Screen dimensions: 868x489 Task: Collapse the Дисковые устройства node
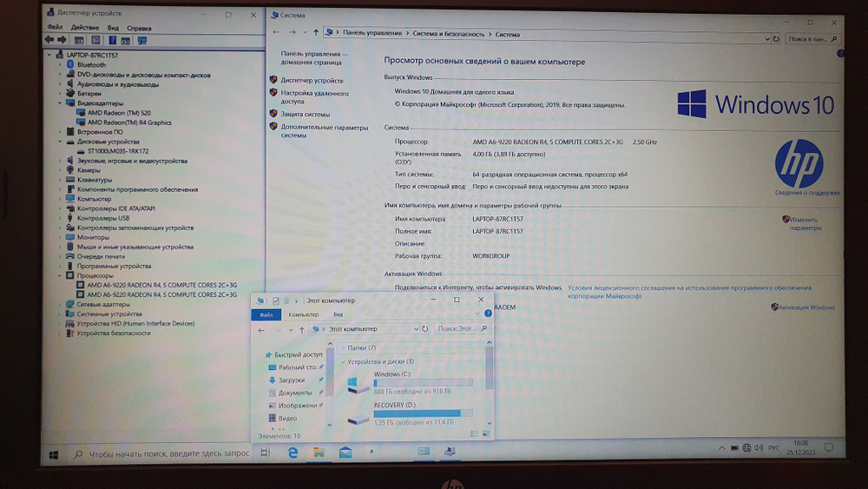click(x=60, y=142)
